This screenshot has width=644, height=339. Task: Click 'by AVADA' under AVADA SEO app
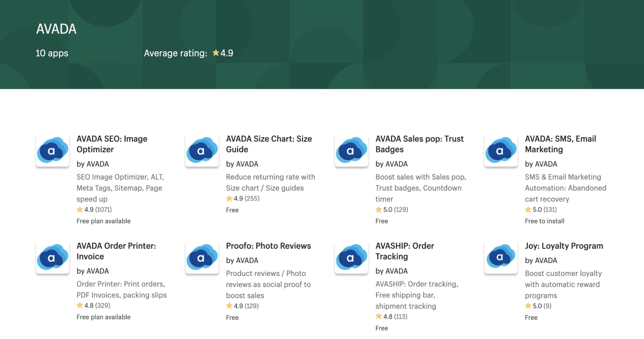93,164
